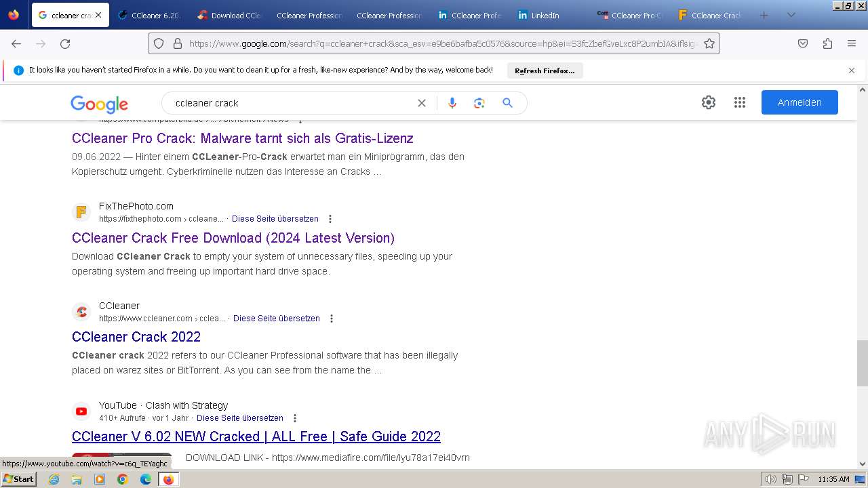Click the Firefox View icon
The height and width of the screenshot is (488, 868).
(14, 15)
